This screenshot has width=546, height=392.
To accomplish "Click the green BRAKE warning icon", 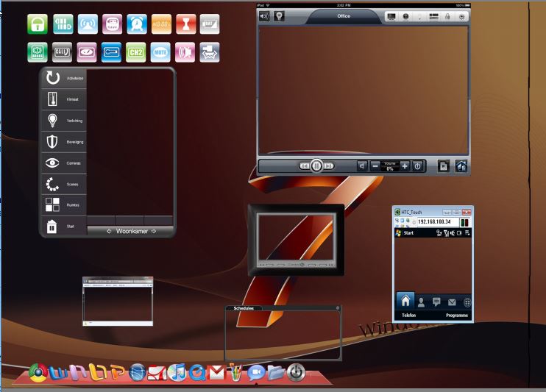I will pos(38,52).
